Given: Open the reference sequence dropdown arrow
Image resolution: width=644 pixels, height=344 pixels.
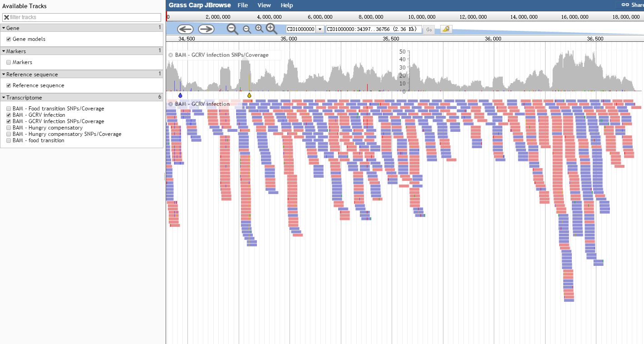Looking at the screenshot, I should pos(320,29).
